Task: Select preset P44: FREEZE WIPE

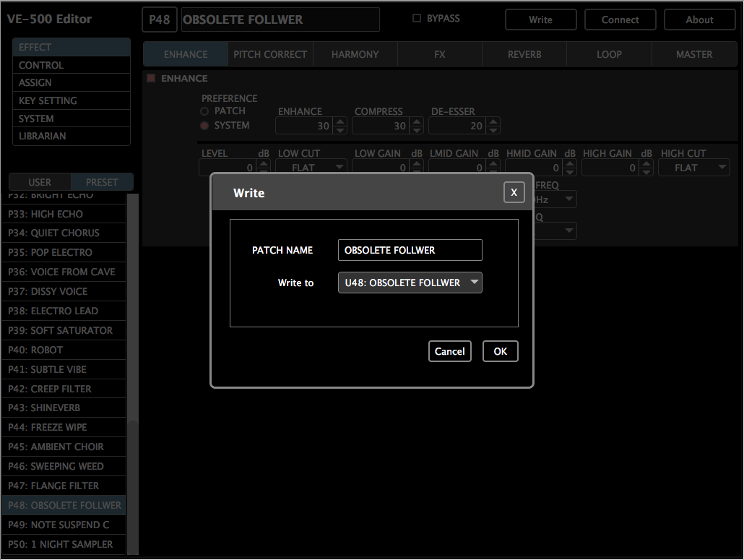Action: tap(64, 427)
